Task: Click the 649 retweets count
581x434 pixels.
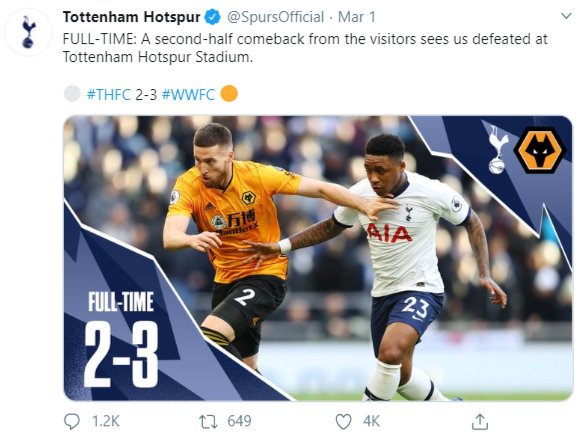Action: (239, 421)
